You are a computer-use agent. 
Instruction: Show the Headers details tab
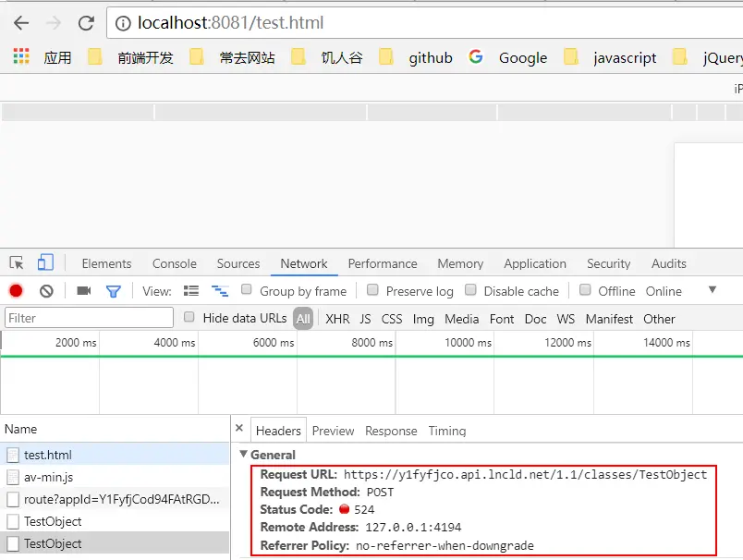pos(278,431)
